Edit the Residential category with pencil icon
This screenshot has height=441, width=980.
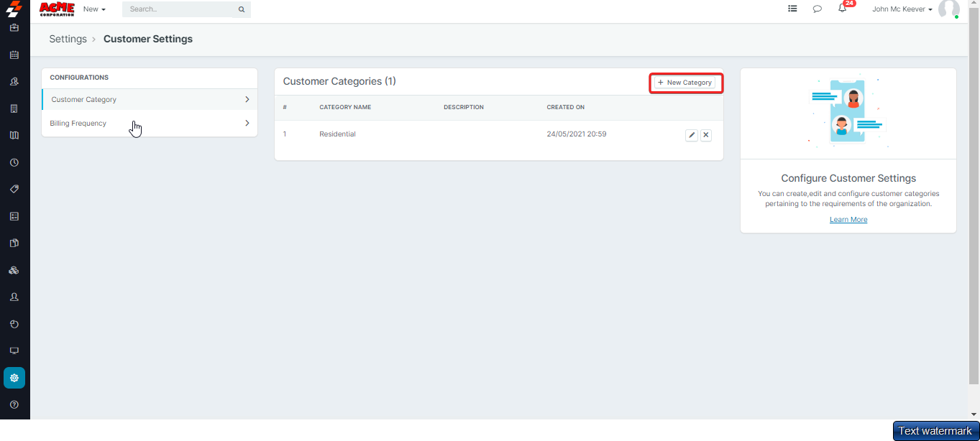tap(692, 135)
